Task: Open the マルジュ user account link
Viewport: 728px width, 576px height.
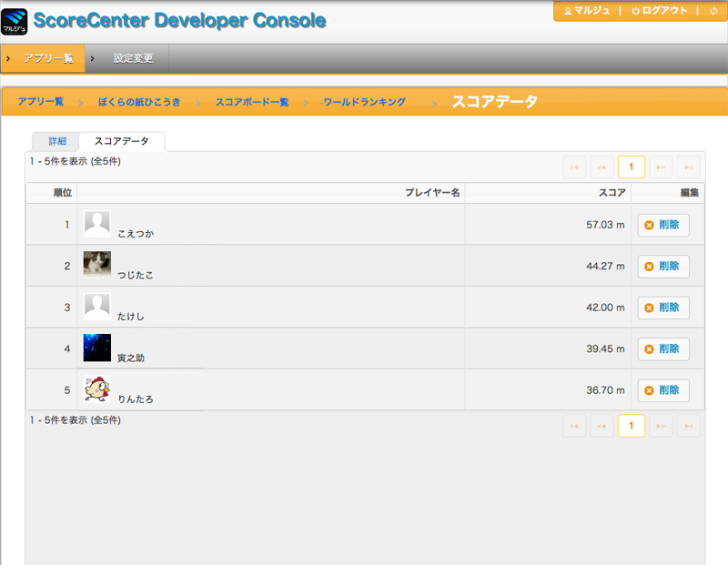Action: pos(587,11)
